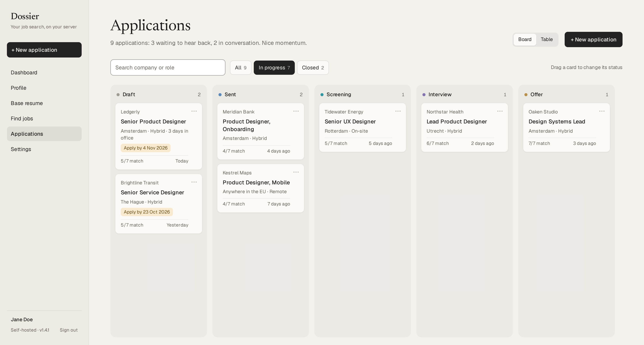This screenshot has width=644, height=345.
Task: Open Applications in sidebar
Action: [44, 134]
